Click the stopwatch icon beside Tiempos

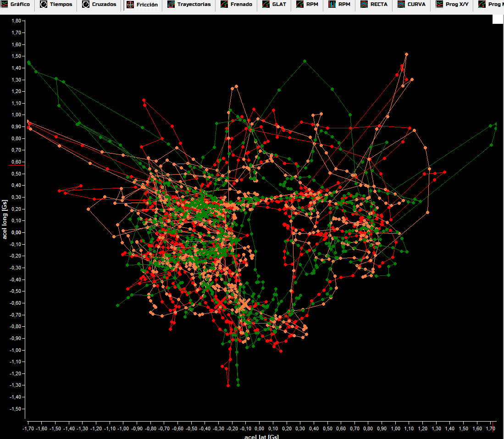(x=44, y=4)
